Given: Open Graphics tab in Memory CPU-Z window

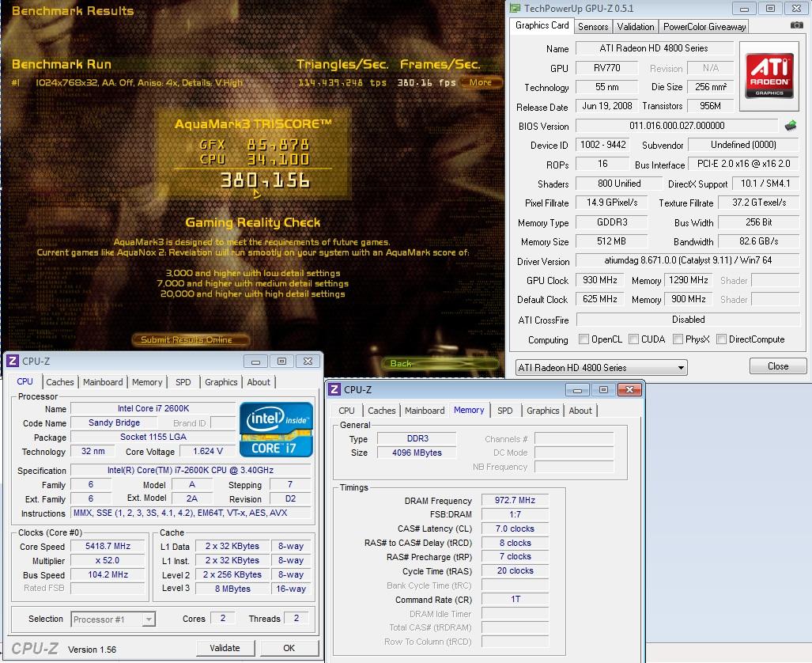Looking at the screenshot, I should [x=542, y=411].
